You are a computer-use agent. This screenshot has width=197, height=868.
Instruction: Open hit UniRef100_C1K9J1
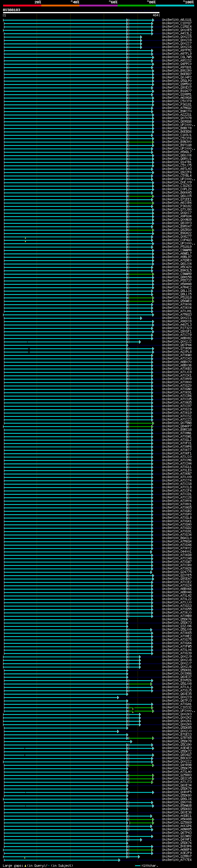click(x=177, y=135)
